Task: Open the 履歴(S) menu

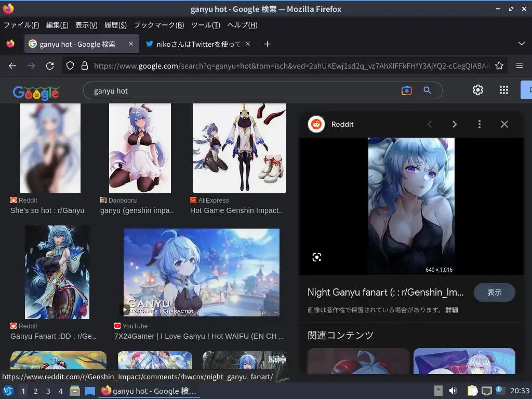Action: click(x=115, y=25)
